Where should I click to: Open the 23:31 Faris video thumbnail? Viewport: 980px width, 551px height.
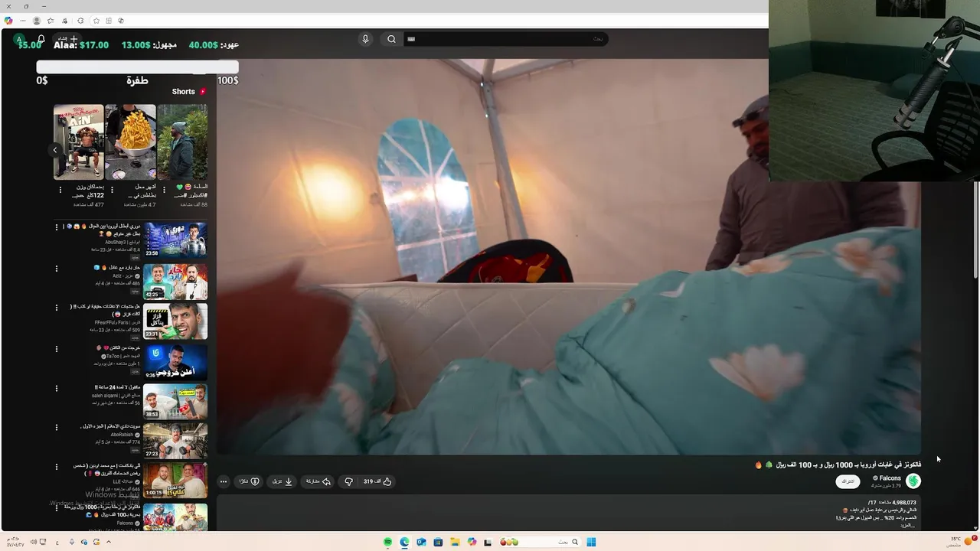[175, 321]
